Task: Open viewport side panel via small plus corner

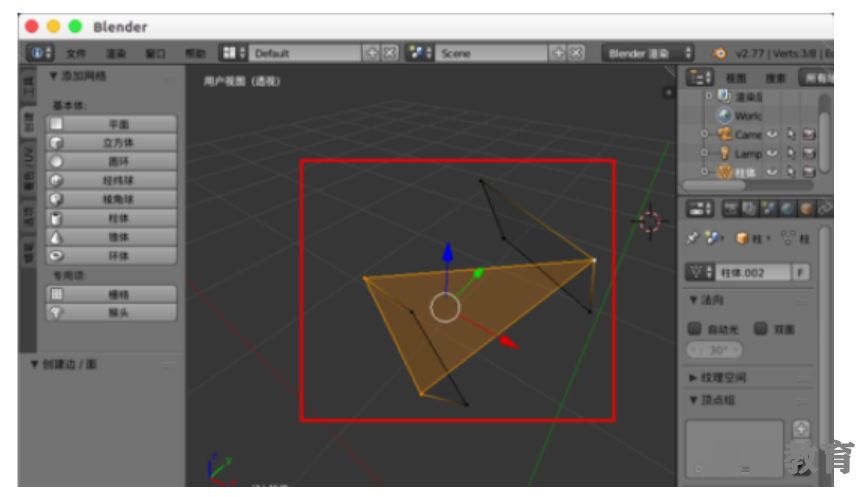Action: [x=668, y=92]
